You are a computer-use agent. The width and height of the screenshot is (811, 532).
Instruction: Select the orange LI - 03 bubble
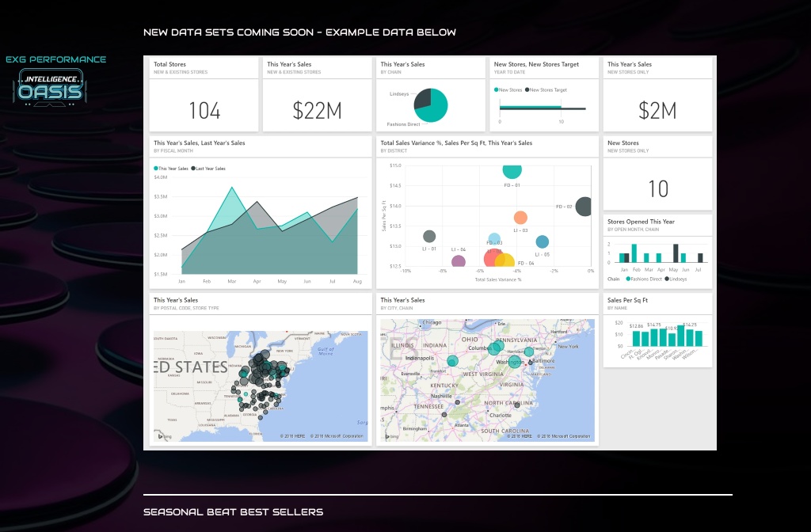520,218
